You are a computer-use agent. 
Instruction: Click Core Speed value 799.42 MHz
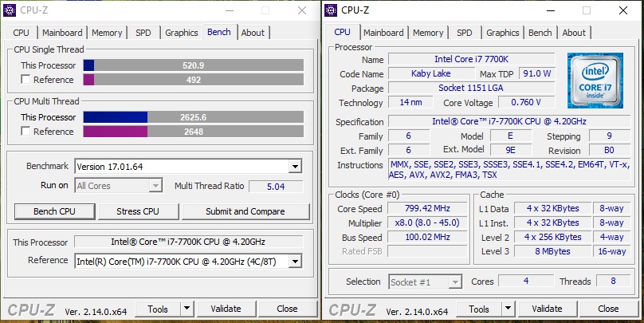point(427,208)
